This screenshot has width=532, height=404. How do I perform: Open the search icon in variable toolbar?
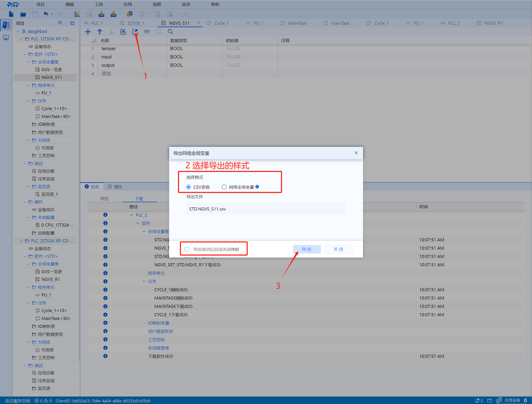point(170,31)
